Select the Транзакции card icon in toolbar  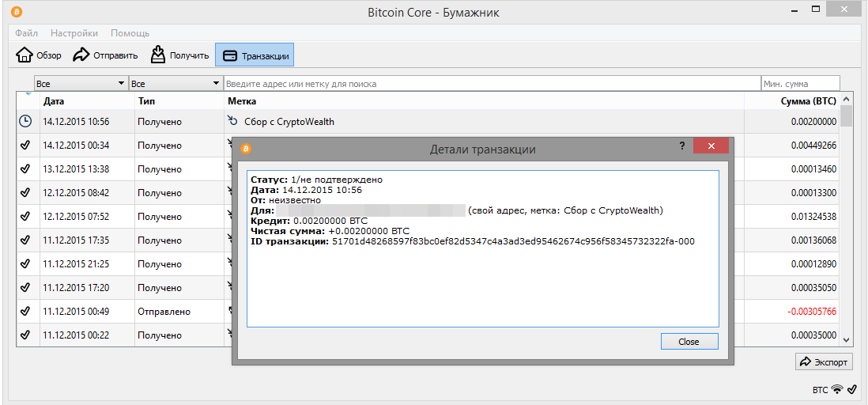(x=230, y=55)
